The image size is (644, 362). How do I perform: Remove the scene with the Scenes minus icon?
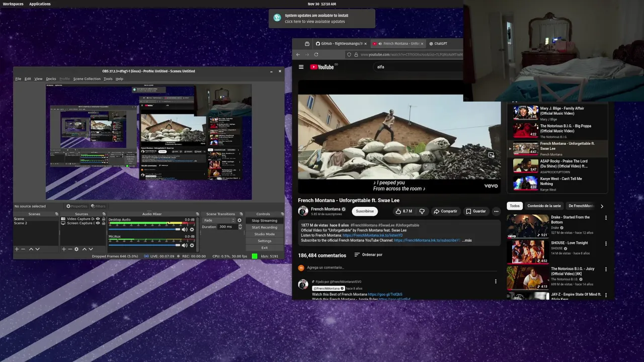(x=23, y=249)
